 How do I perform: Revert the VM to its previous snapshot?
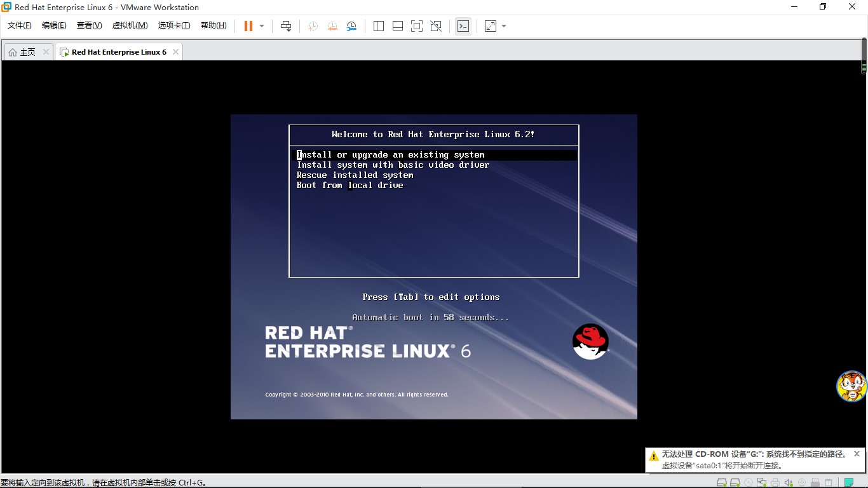[x=332, y=26]
